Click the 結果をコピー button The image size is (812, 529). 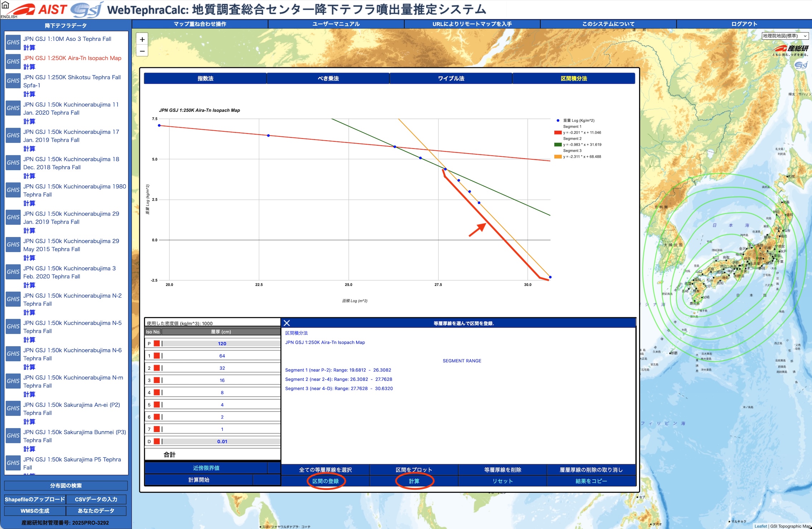click(x=591, y=481)
